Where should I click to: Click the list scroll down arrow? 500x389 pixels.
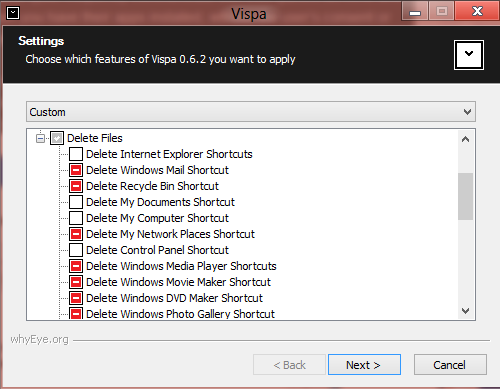(x=465, y=311)
